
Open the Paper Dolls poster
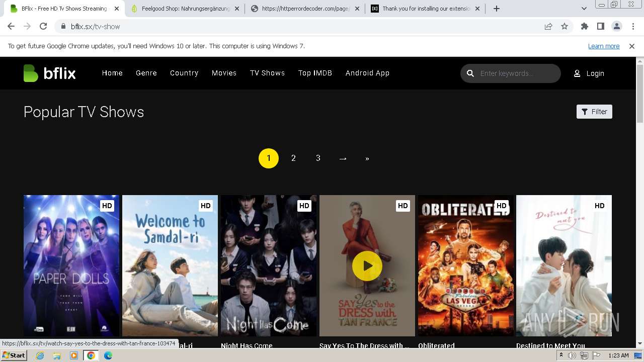tap(71, 265)
